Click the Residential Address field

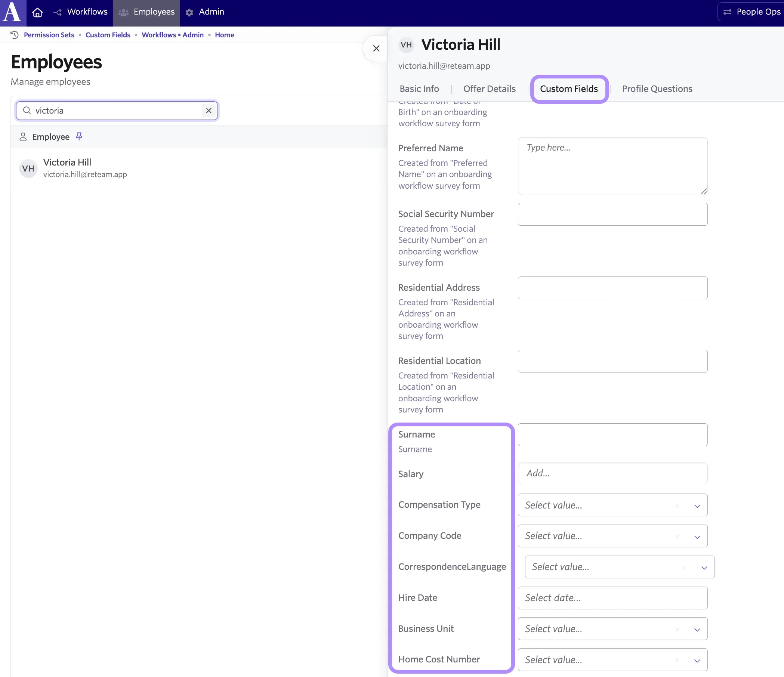coord(612,288)
